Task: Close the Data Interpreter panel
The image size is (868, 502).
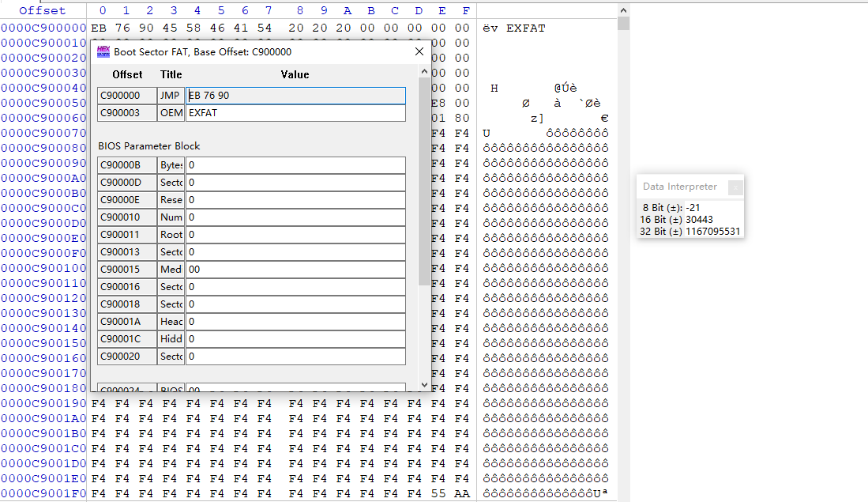Action: coord(735,188)
